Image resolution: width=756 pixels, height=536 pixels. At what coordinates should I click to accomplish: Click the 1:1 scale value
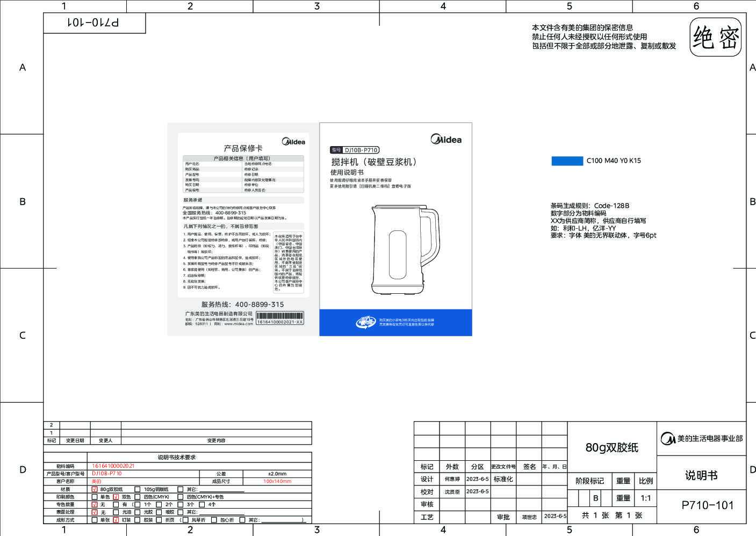click(x=646, y=498)
